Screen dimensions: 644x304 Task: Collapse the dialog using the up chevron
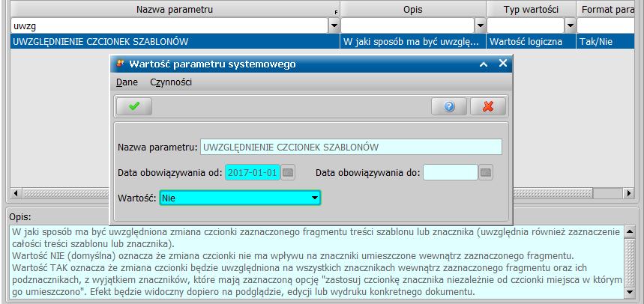484,64
